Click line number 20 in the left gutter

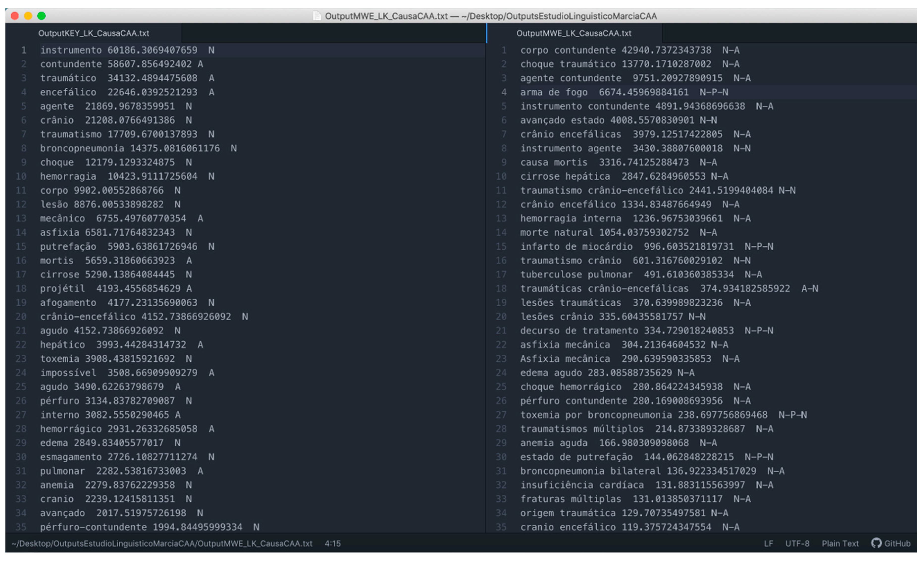click(21, 317)
